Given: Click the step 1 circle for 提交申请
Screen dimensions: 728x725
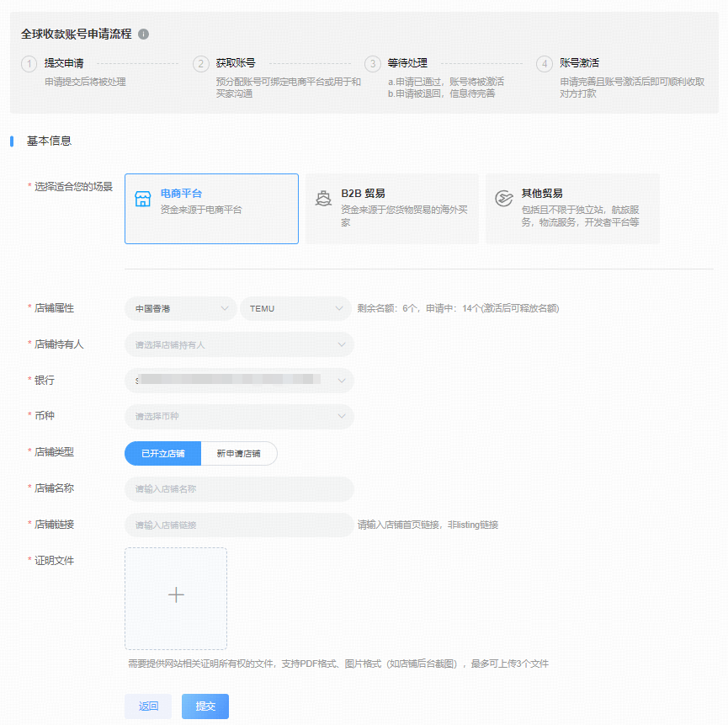Looking at the screenshot, I should point(29,64).
